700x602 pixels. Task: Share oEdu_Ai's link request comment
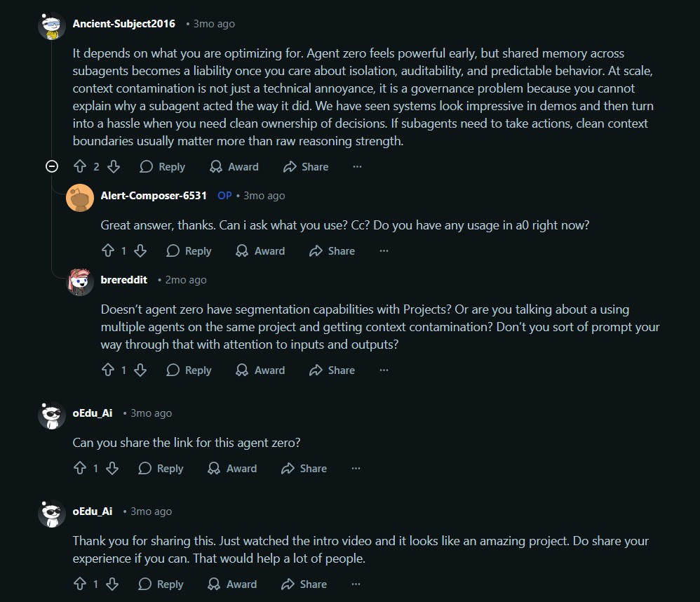pyautogui.click(x=304, y=469)
